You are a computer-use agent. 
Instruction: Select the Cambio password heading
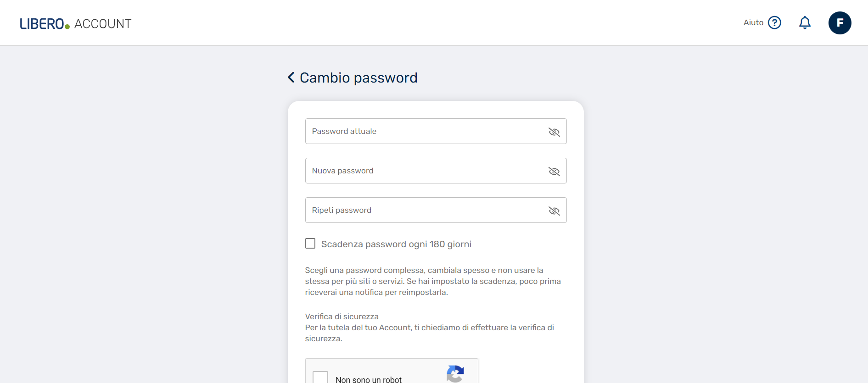(x=358, y=78)
